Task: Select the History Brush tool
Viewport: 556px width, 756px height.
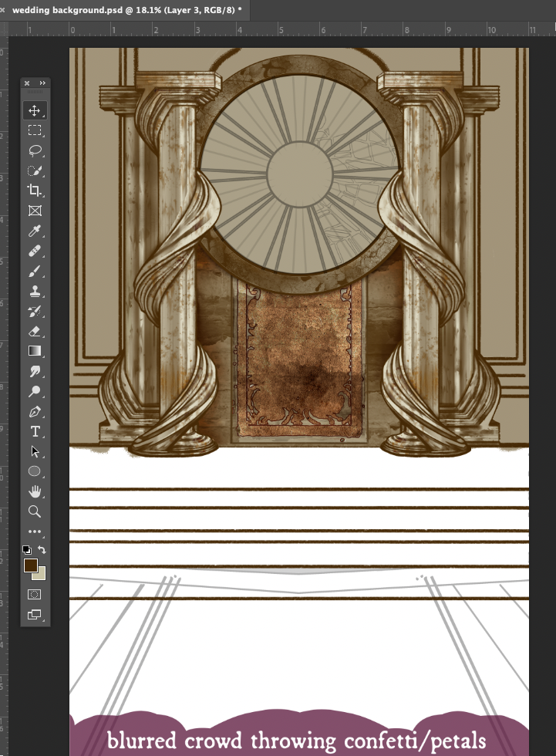Action: 35,311
